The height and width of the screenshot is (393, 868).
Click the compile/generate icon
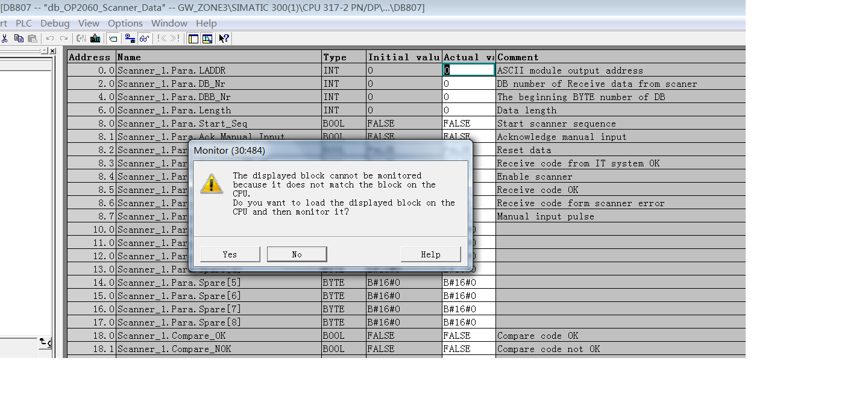[81, 39]
